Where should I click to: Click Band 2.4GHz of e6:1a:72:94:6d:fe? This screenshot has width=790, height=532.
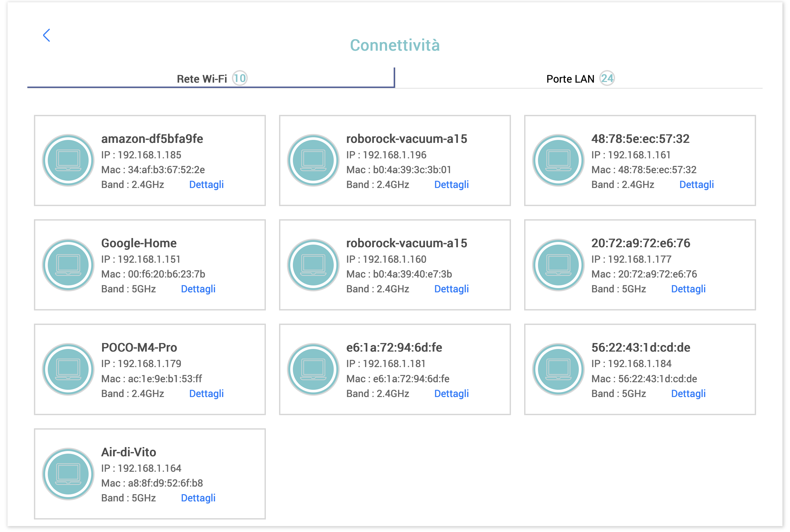(x=378, y=394)
